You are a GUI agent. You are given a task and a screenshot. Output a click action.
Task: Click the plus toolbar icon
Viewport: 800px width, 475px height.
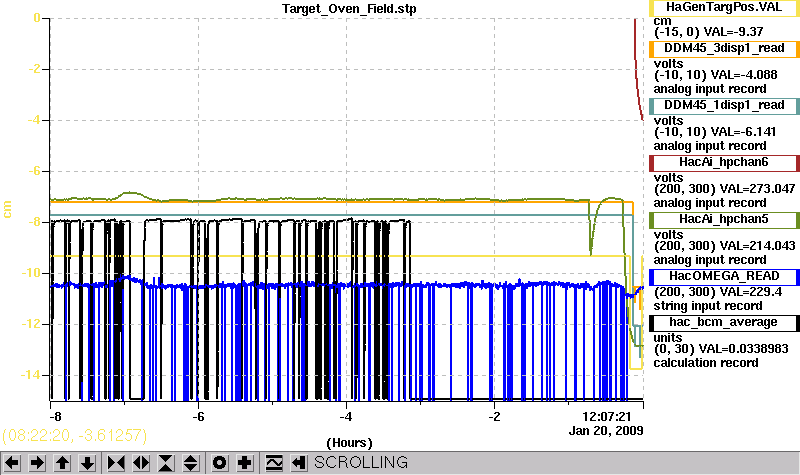pyautogui.click(x=245, y=463)
